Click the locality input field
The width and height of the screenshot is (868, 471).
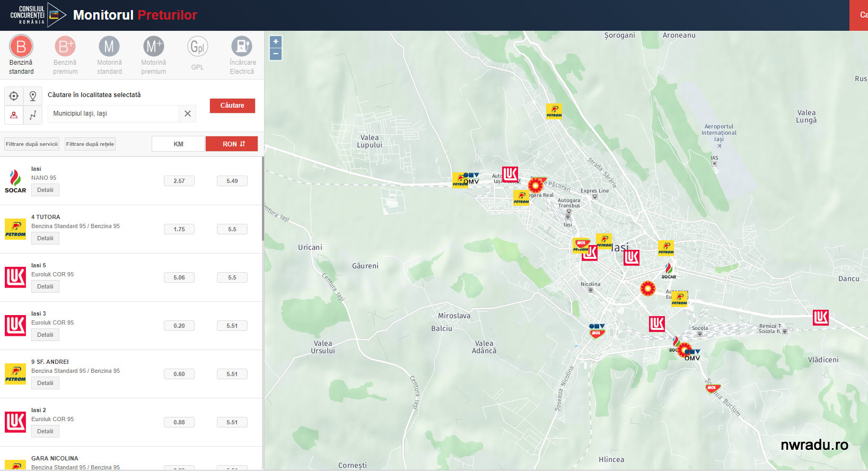113,114
